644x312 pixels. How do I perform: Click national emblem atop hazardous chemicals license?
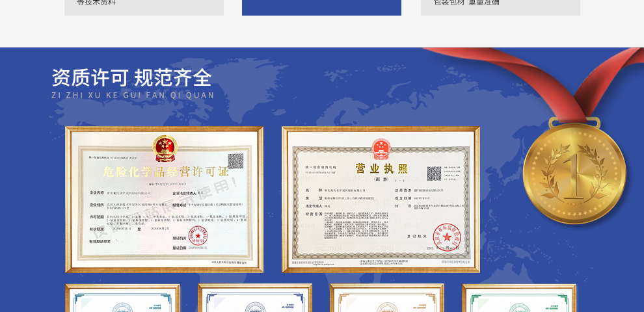[x=165, y=148]
